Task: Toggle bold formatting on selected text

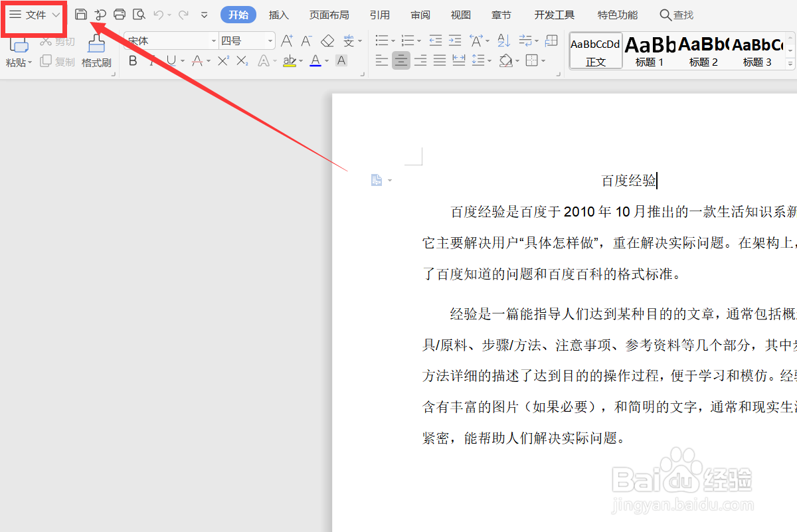Action: click(133, 60)
